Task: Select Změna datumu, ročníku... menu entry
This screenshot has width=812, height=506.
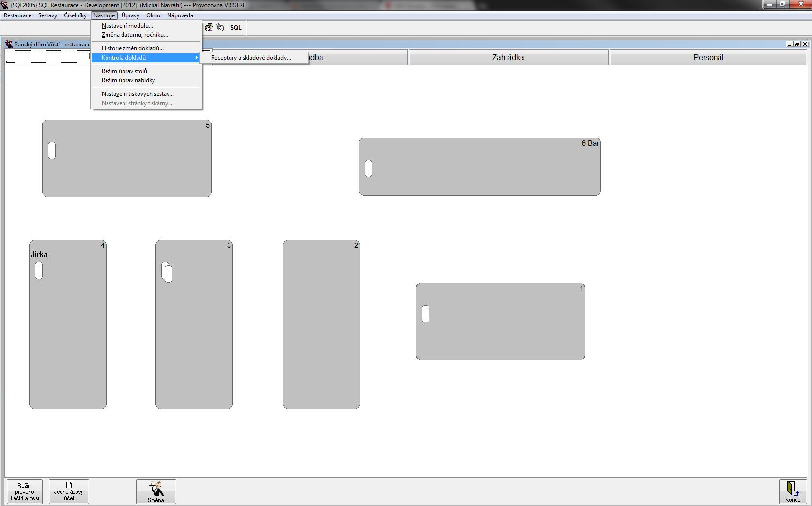Action: 146,35
